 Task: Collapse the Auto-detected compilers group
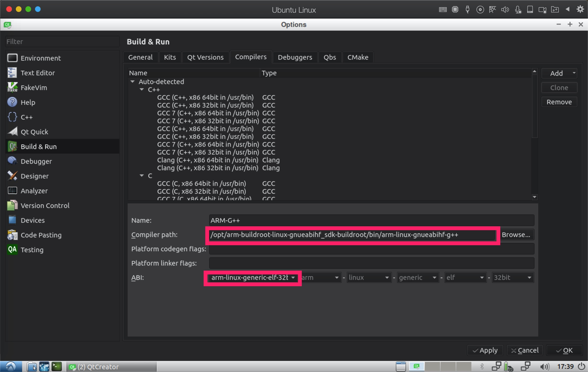(133, 82)
